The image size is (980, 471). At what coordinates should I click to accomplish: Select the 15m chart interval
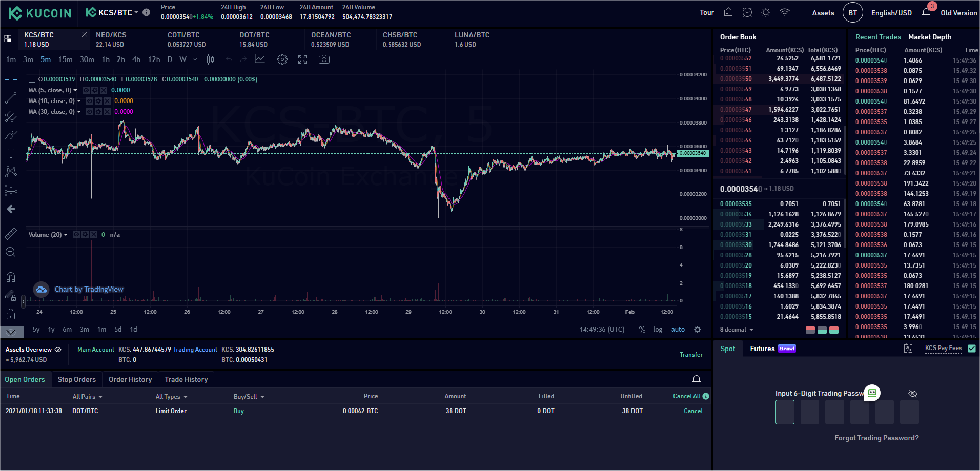(65, 59)
